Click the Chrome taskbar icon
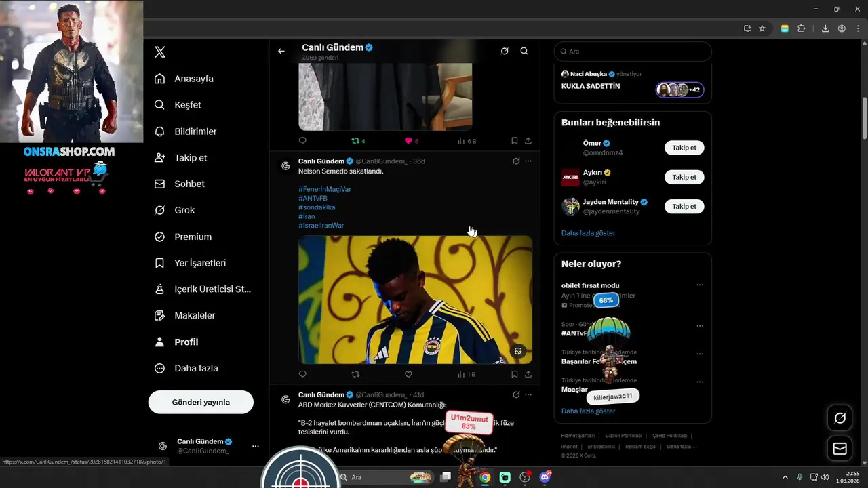This screenshot has height=488, width=868. click(x=485, y=477)
